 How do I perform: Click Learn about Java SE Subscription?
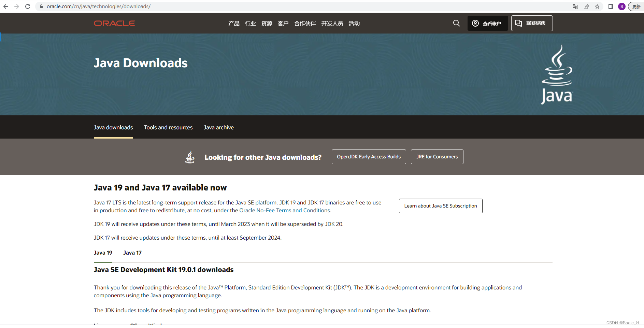pos(441,206)
